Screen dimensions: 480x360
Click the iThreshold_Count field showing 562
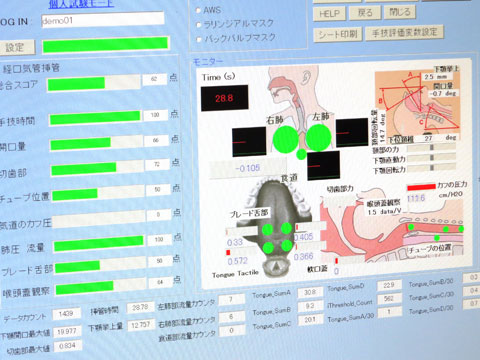tap(389, 298)
